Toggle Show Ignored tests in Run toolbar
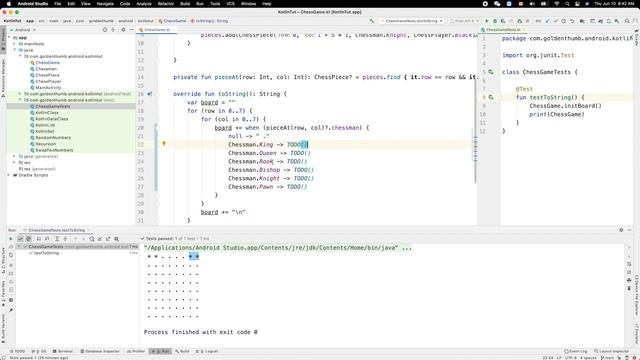 tap(29, 239)
